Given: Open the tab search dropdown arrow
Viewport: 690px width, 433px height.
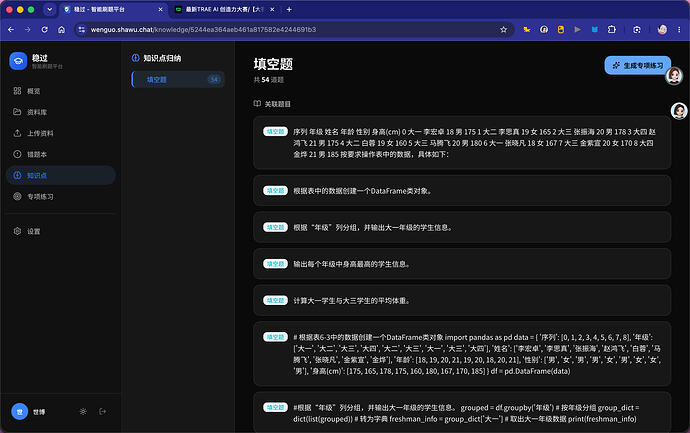Looking at the screenshot, I should click(50, 9).
